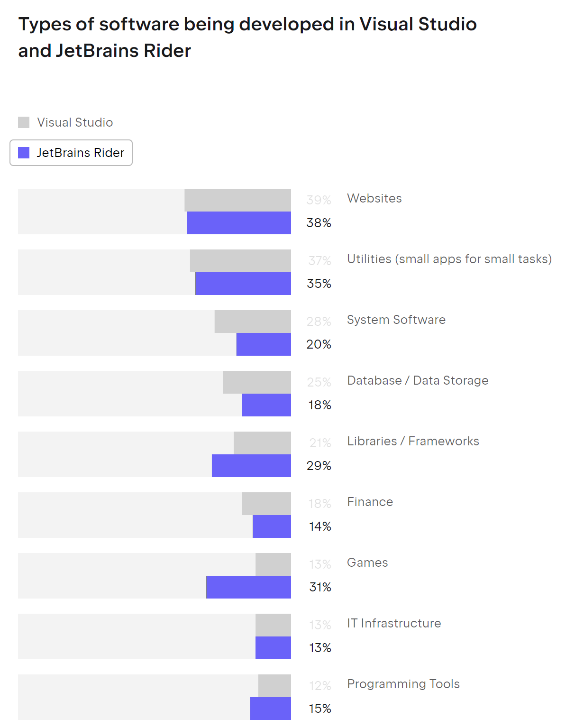The image size is (575, 728).
Task: Click the gray Visual Studio legend swatch
Action: coord(24,122)
